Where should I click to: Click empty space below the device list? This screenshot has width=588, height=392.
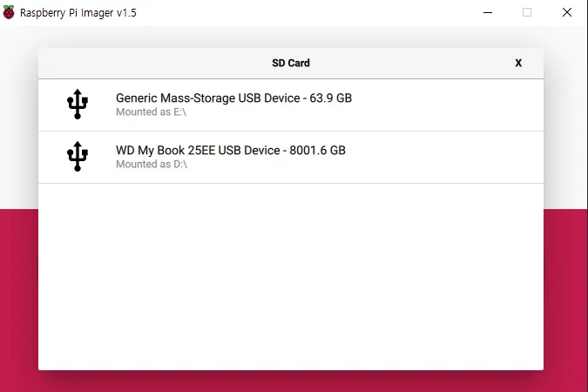291,279
